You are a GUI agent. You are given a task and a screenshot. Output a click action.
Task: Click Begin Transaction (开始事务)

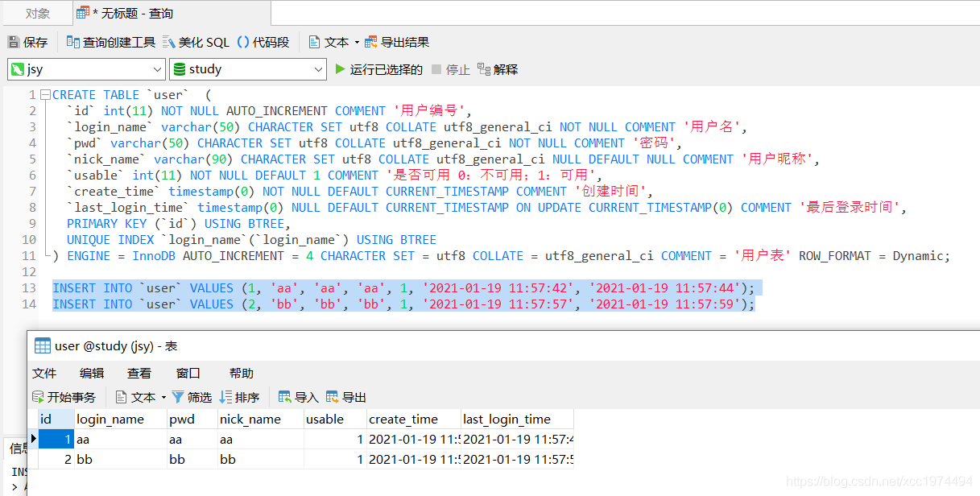click(x=64, y=397)
